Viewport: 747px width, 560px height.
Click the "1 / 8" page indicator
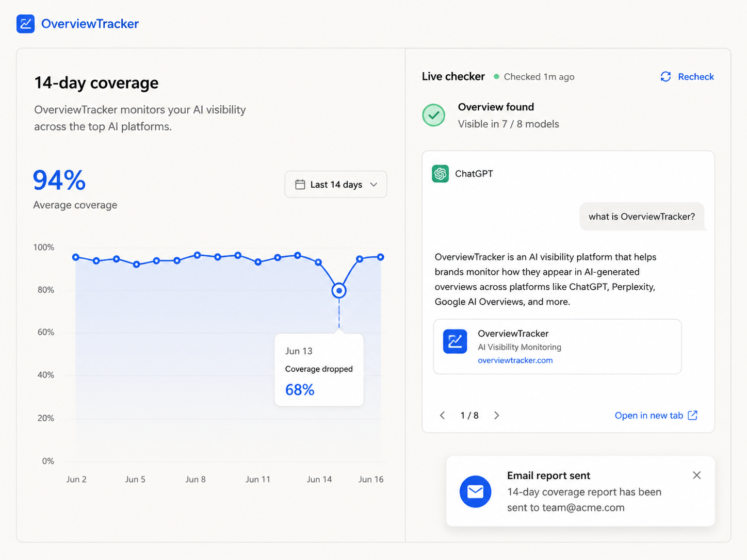click(469, 416)
